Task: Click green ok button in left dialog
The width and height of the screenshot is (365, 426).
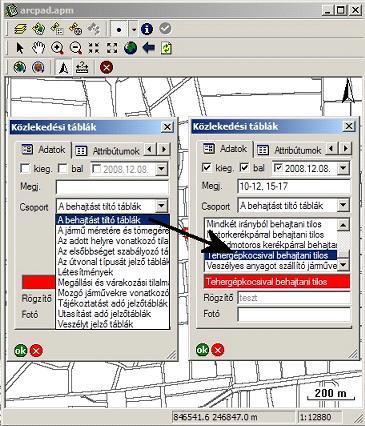Action: click(21, 351)
